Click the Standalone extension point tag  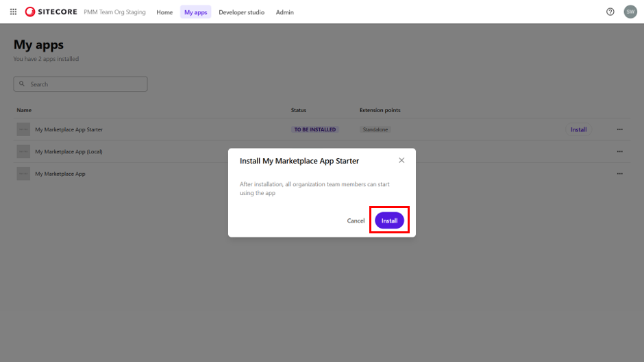pos(375,130)
